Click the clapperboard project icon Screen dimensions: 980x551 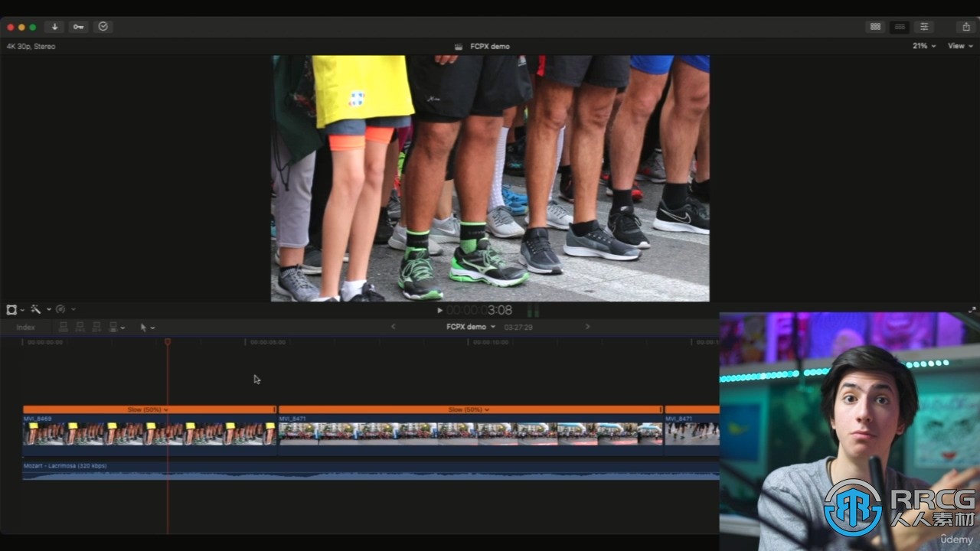point(458,47)
